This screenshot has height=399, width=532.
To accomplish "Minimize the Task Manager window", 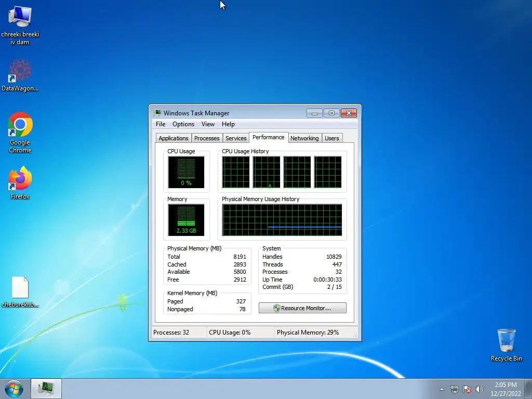I will point(314,113).
